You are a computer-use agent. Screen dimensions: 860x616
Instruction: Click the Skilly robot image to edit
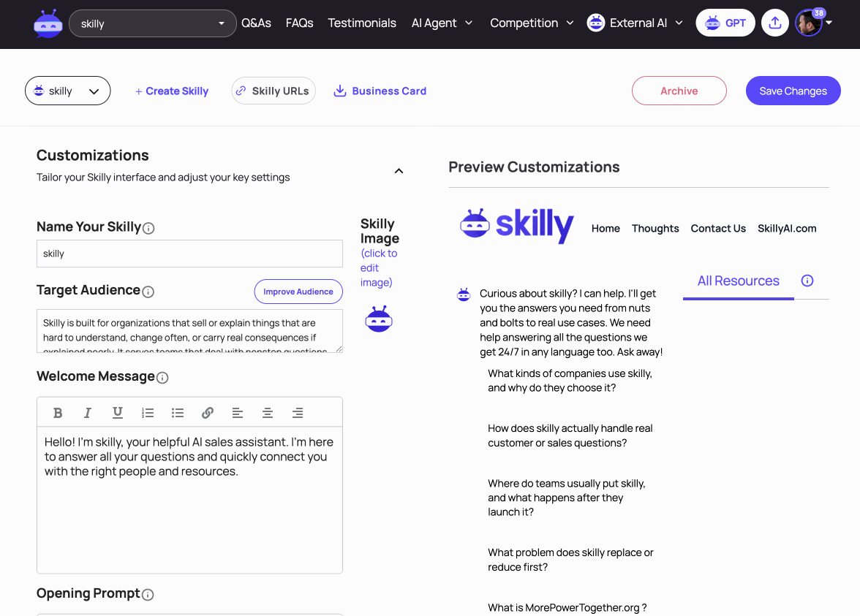(379, 319)
